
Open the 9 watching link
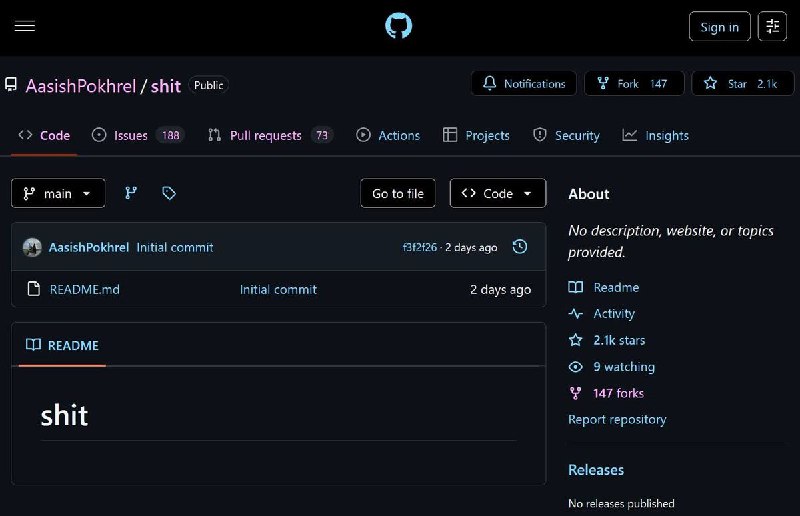[x=624, y=366]
